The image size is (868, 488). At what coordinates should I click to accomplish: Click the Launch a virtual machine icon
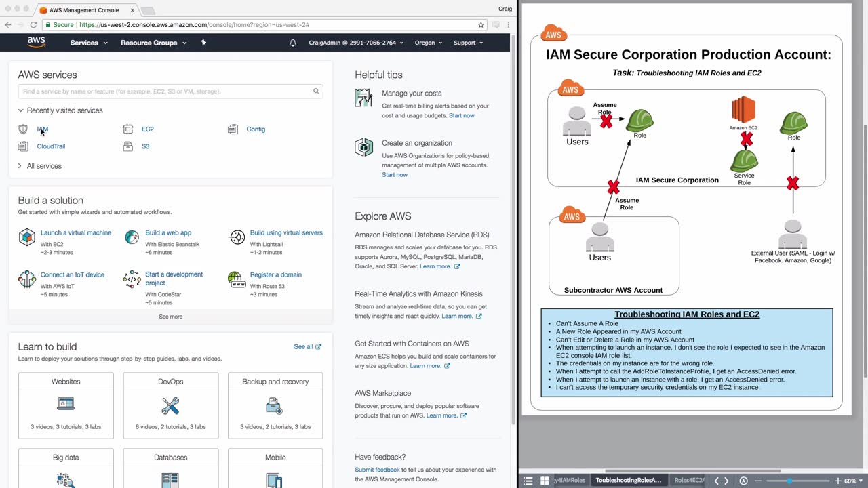pyautogui.click(x=26, y=237)
